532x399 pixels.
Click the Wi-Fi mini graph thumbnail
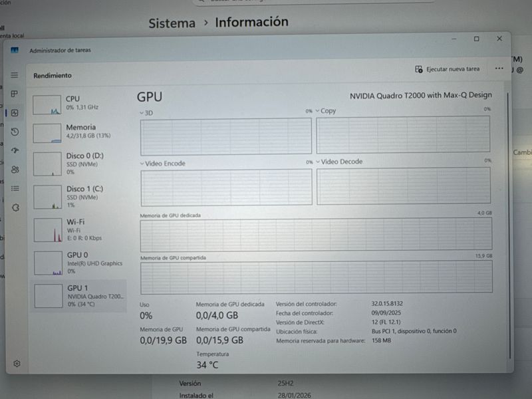click(48, 230)
